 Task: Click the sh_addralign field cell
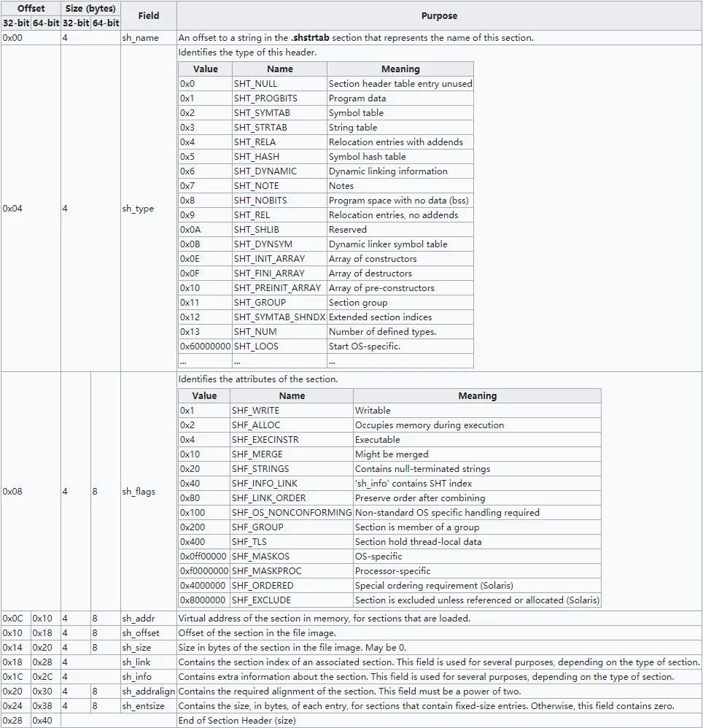[x=149, y=692]
